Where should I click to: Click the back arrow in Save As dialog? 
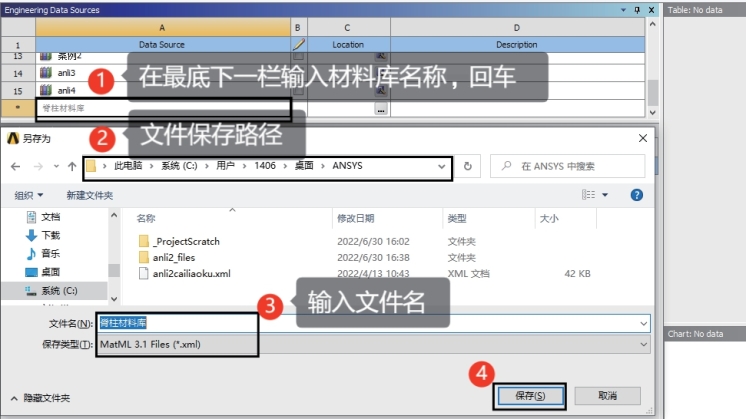coord(15,166)
